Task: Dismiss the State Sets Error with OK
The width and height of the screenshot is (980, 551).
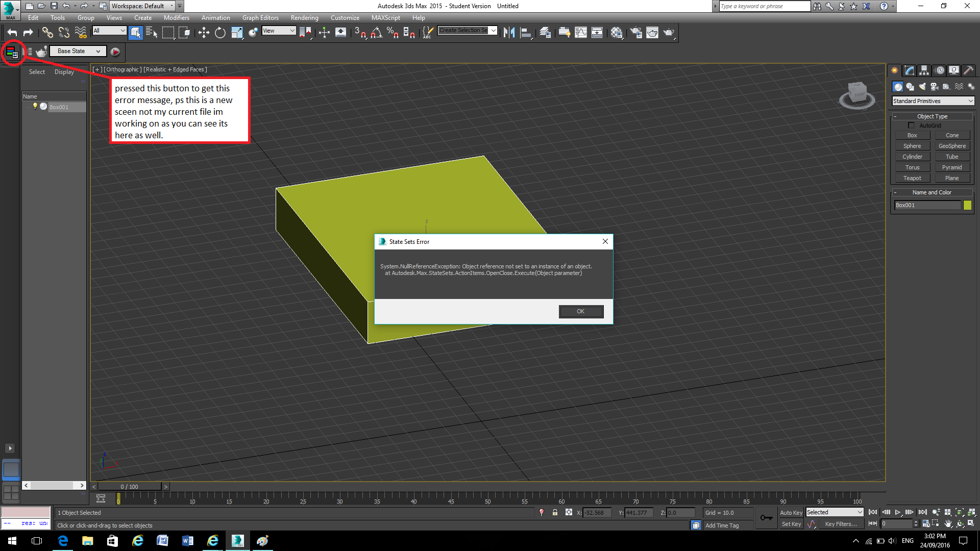Action: click(x=581, y=311)
